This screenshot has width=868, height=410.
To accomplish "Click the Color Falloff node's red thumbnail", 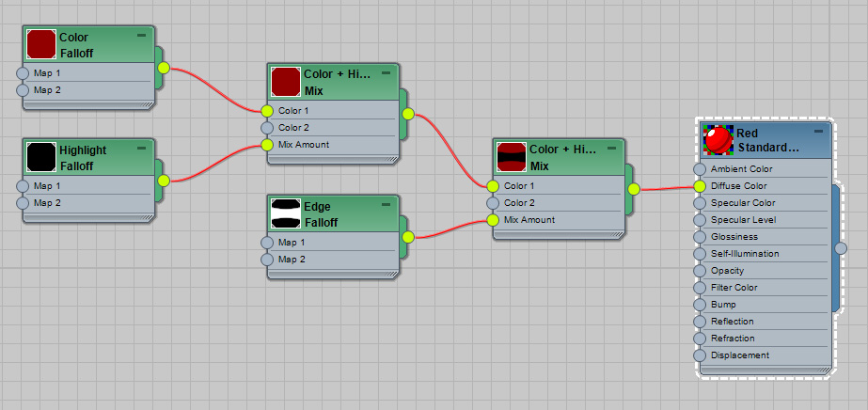I will click(x=41, y=44).
